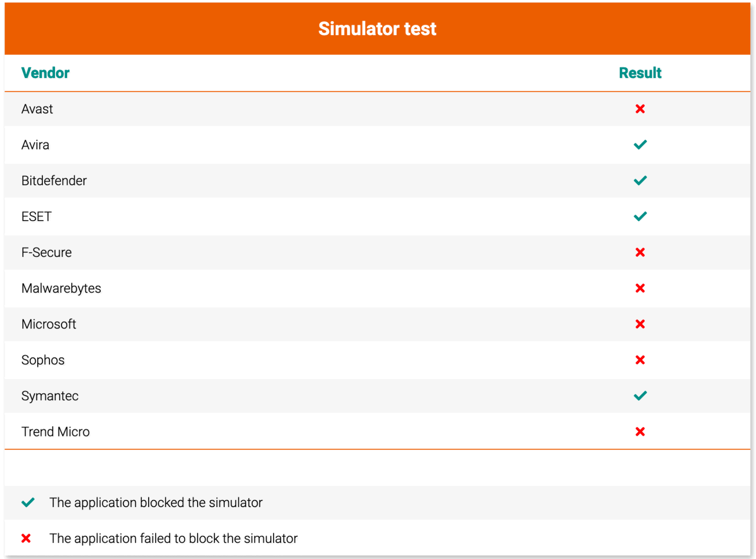Click the Trend Micro red X icon

coord(640,431)
